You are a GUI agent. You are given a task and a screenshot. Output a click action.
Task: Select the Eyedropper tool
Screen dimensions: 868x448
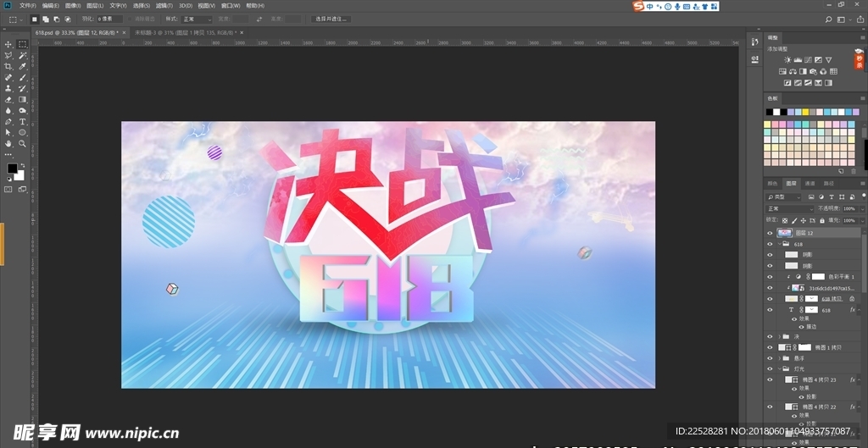click(22, 66)
